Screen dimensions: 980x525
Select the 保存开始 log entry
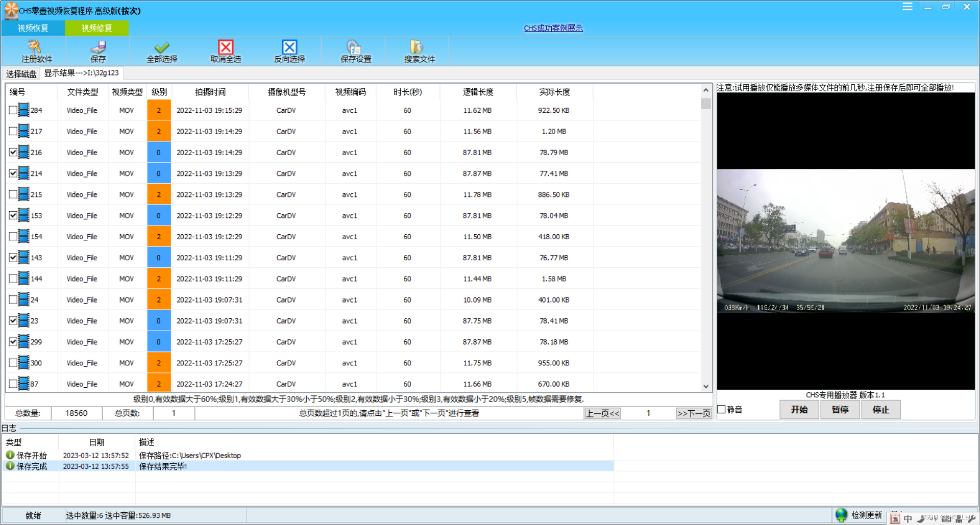308,455
